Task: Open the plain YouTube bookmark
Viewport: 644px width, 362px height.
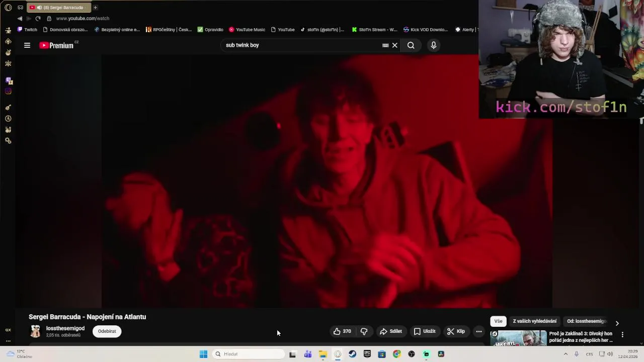Action: pos(282,30)
